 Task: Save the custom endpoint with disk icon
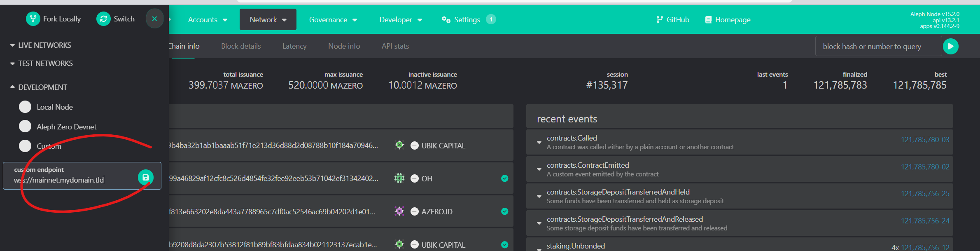[145, 177]
